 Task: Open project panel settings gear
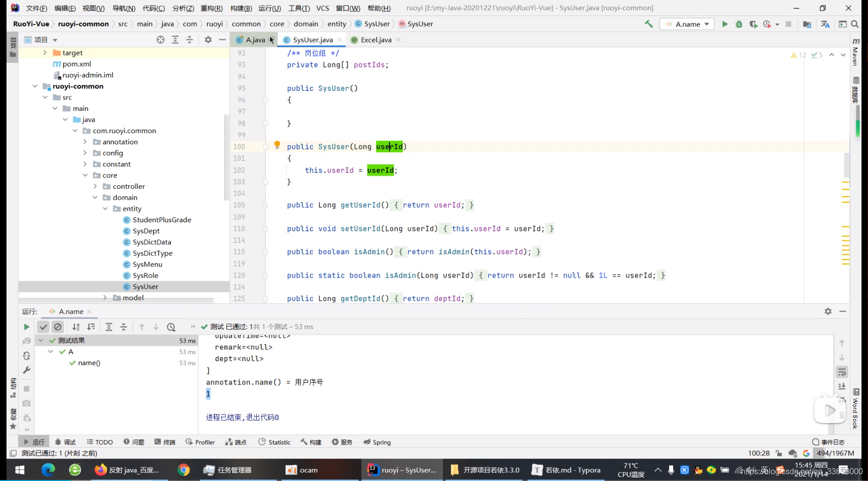click(x=208, y=40)
